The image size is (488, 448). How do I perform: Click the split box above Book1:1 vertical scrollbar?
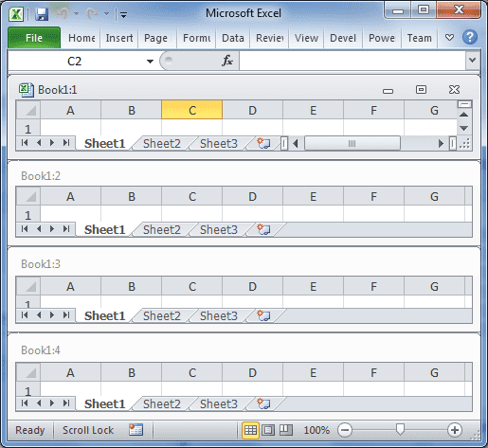click(x=464, y=104)
